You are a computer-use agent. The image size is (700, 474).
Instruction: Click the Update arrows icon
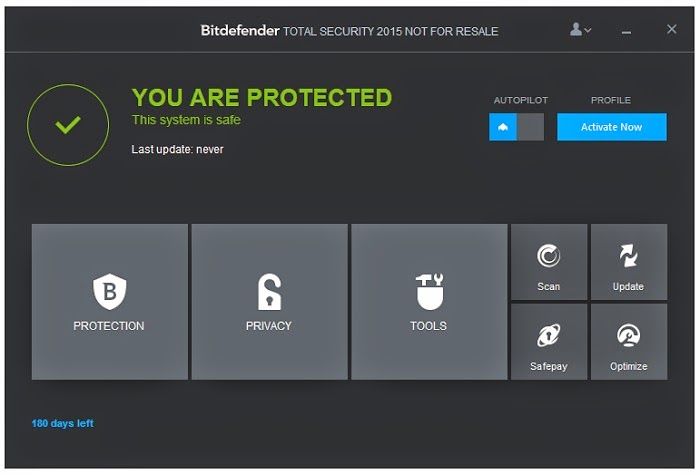click(x=628, y=257)
